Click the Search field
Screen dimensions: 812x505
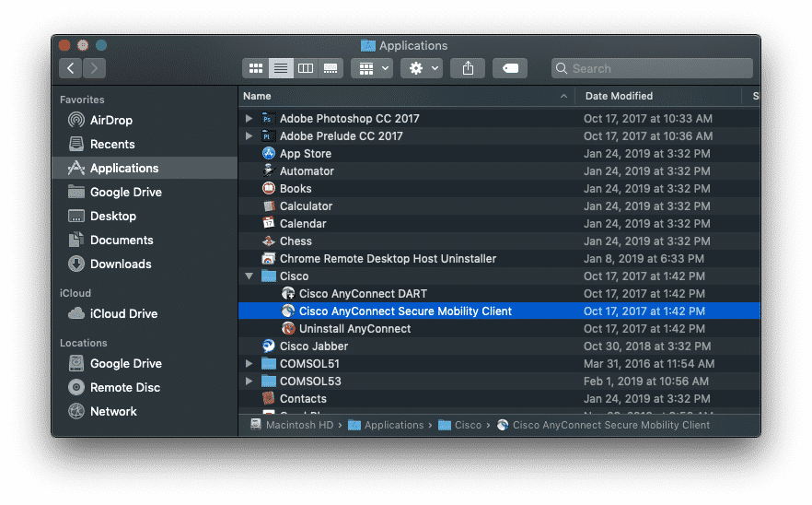[x=652, y=68]
